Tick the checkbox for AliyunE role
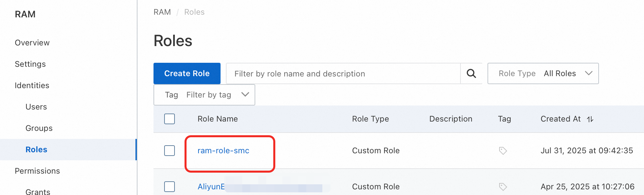 pos(170,187)
